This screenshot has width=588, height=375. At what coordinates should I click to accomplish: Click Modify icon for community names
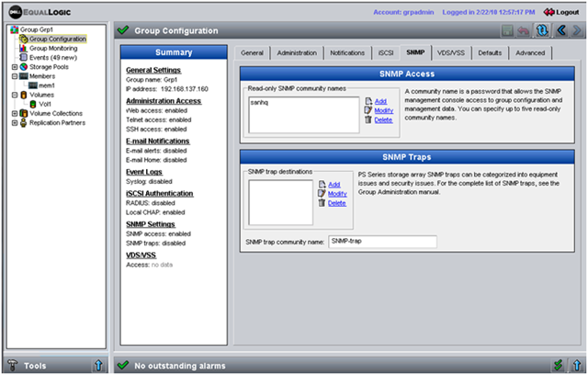[368, 110]
